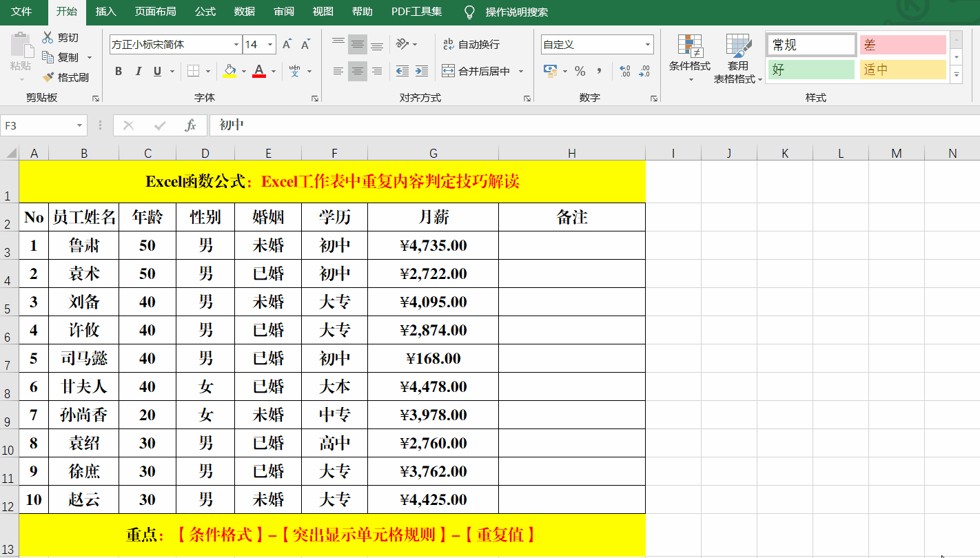This screenshot has height=558, width=980.
Task: Toggle Bold formatting
Action: 119,71
